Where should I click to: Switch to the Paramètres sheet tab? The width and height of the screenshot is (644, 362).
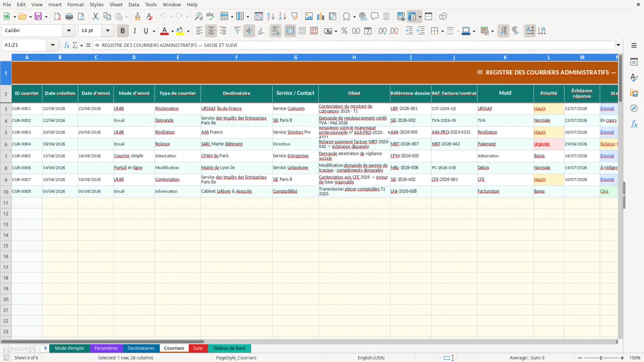pyautogui.click(x=106, y=348)
